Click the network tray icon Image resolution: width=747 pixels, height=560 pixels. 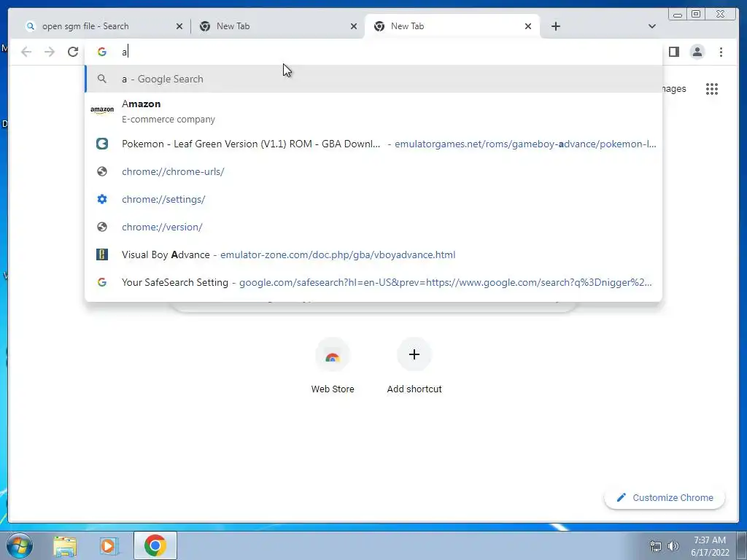[x=656, y=547]
